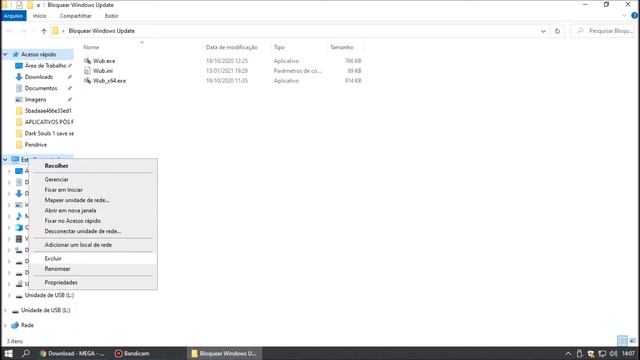This screenshot has width=640, height=360.
Task: Switch to the Início ribbon tab
Action: pos(40,16)
